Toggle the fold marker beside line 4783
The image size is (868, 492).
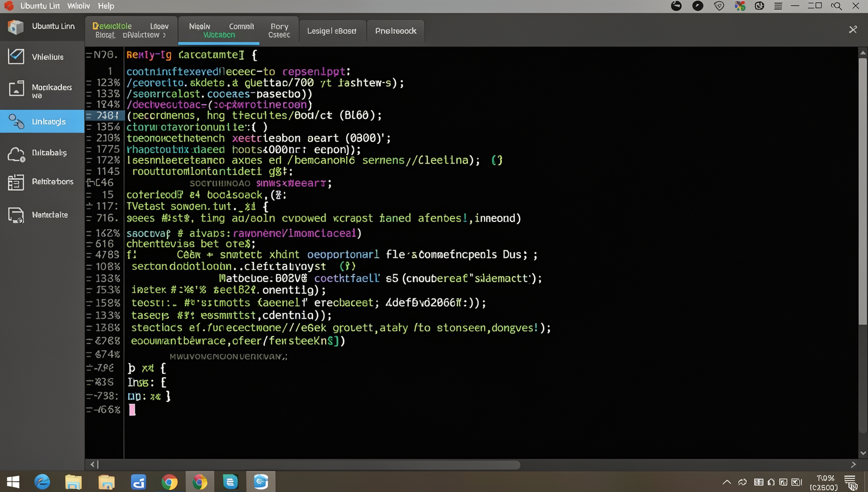[x=89, y=255]
